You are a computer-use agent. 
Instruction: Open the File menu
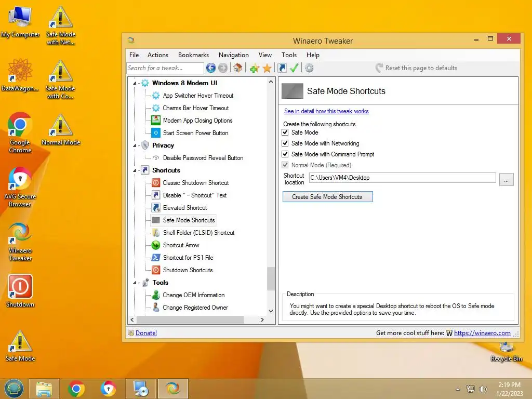click(134, 55)
